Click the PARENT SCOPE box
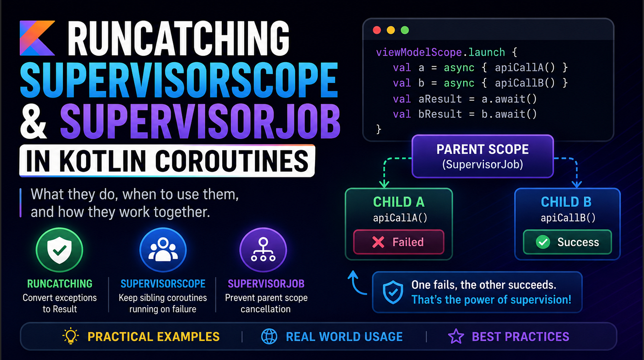 coord(483,157)
